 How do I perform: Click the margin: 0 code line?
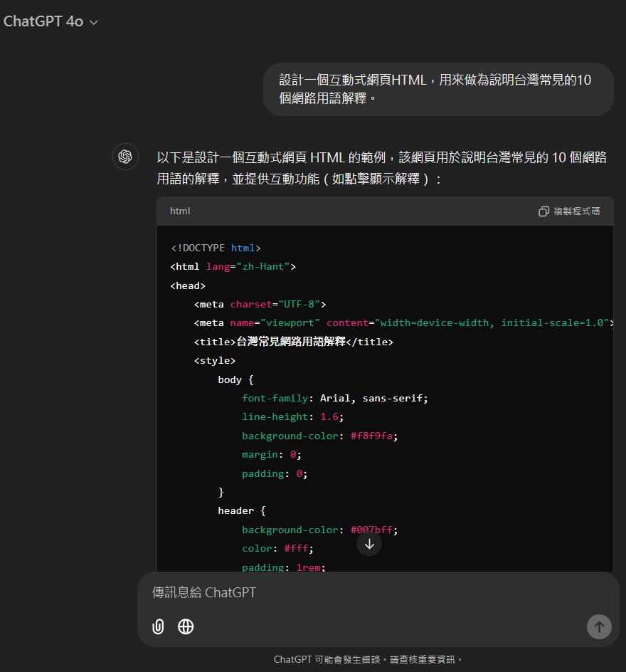pos(272,454)
